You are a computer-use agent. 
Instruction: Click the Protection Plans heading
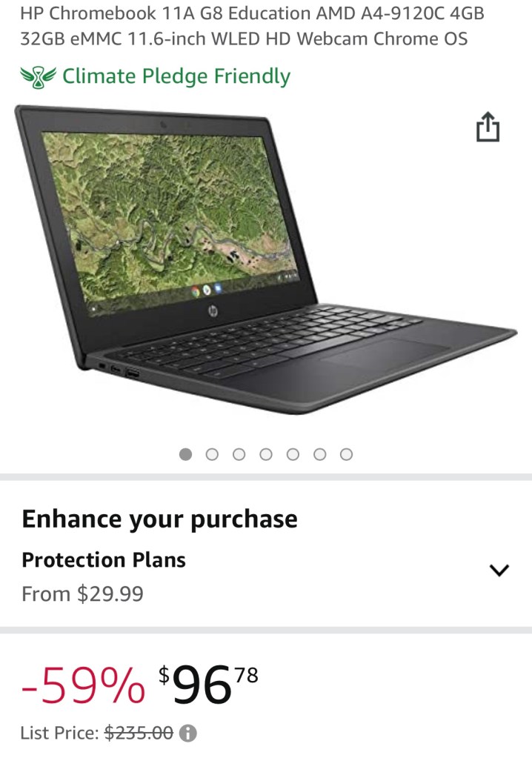coord(104,560)
